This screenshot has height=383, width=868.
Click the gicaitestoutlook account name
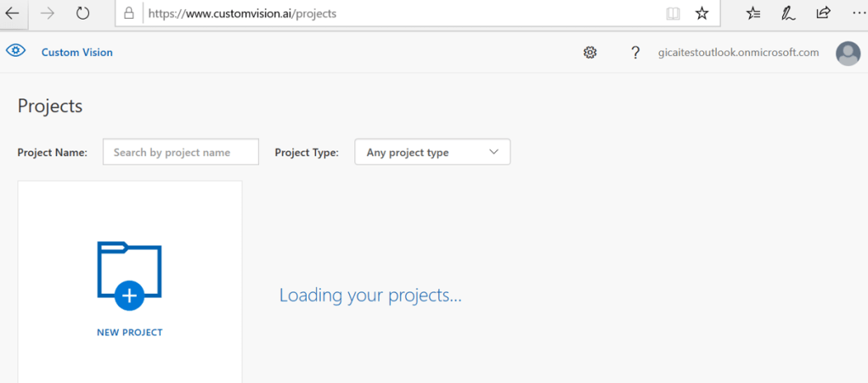pyautogui.click(x=738, y=53)
